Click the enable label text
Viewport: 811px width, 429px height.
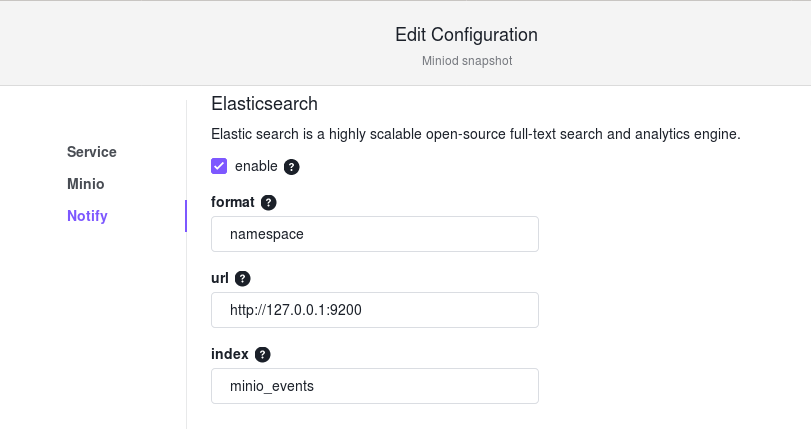256,166
